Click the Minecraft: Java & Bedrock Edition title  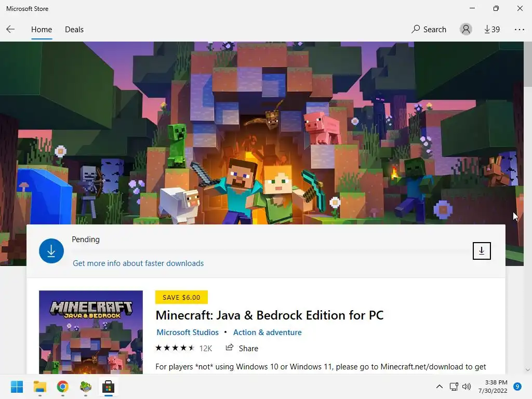click(x=270, y=315)
